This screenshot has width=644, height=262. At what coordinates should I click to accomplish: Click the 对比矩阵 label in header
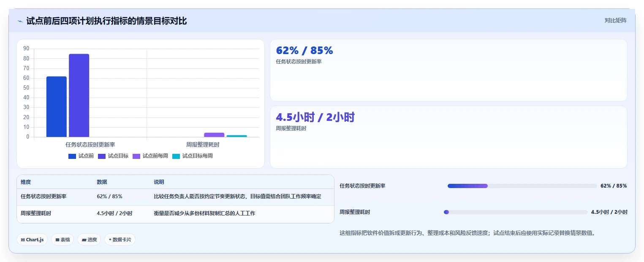[615, 20]
